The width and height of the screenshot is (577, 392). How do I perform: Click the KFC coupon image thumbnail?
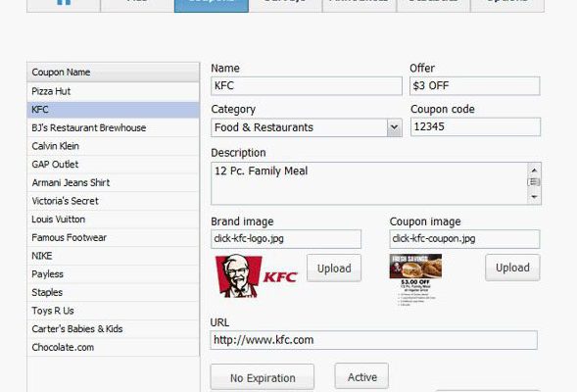tap(415, 279)
